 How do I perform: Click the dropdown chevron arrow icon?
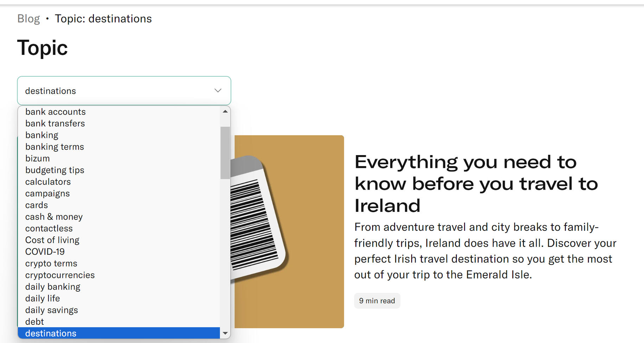[218, 91]
